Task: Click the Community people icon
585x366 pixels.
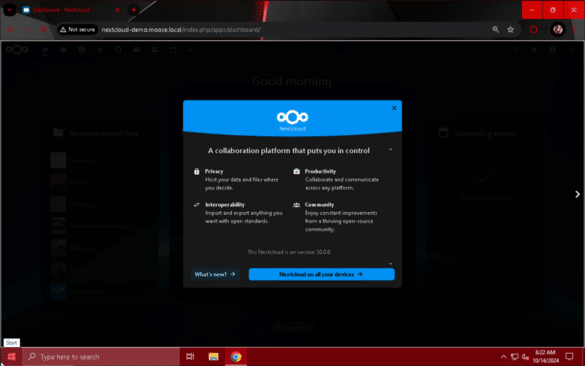Action: click(x=296, y=204)
